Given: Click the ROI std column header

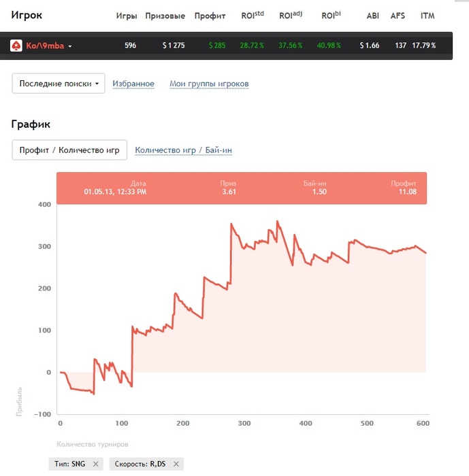Looking at the screenshot, I should [x=253, y=15].
